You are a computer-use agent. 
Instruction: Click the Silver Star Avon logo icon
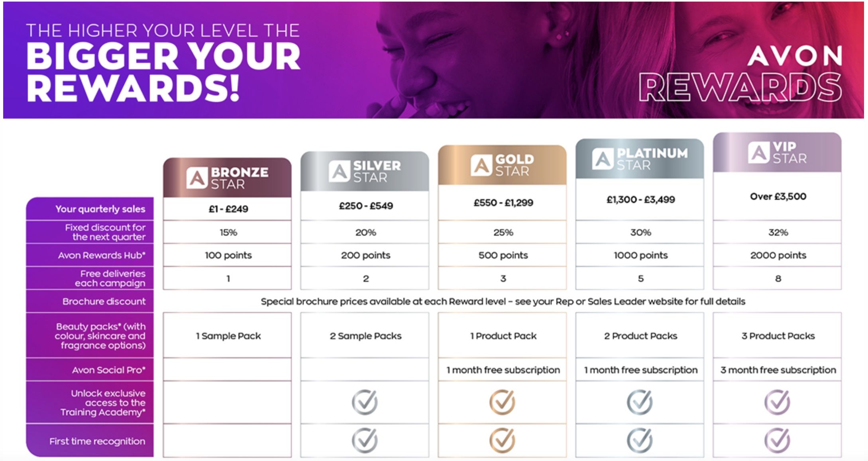pos(339,172)
